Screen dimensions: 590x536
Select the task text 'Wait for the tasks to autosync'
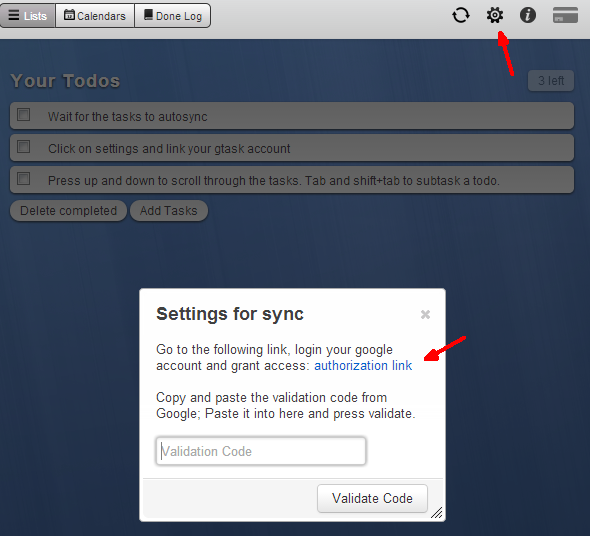[x=128, y=117]
